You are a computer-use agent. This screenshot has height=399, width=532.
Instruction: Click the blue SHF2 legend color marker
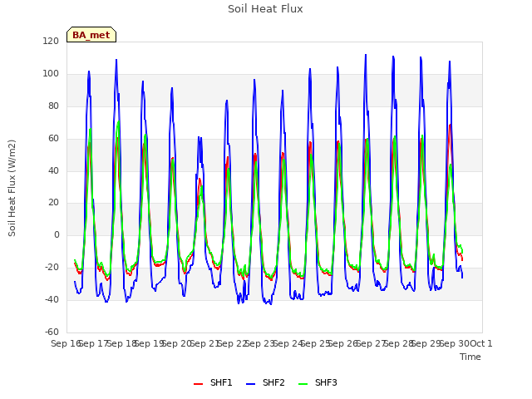(250, 384)
